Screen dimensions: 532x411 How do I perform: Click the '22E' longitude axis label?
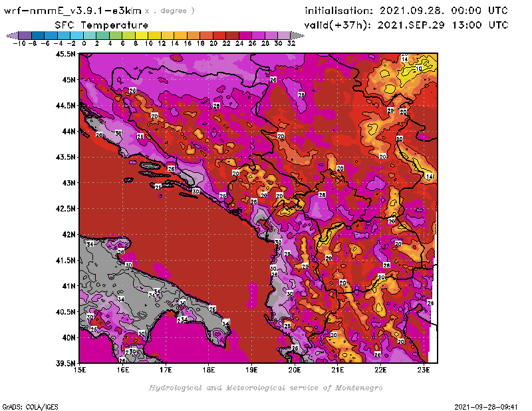click(x=380, y=370)
